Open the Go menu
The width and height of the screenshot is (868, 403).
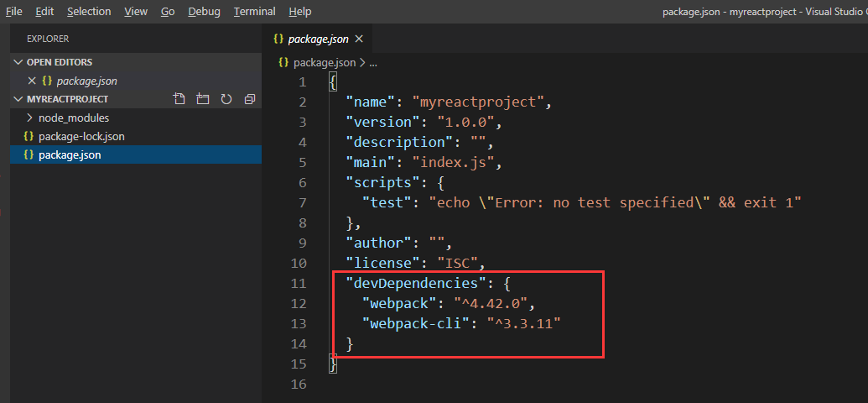168,11
